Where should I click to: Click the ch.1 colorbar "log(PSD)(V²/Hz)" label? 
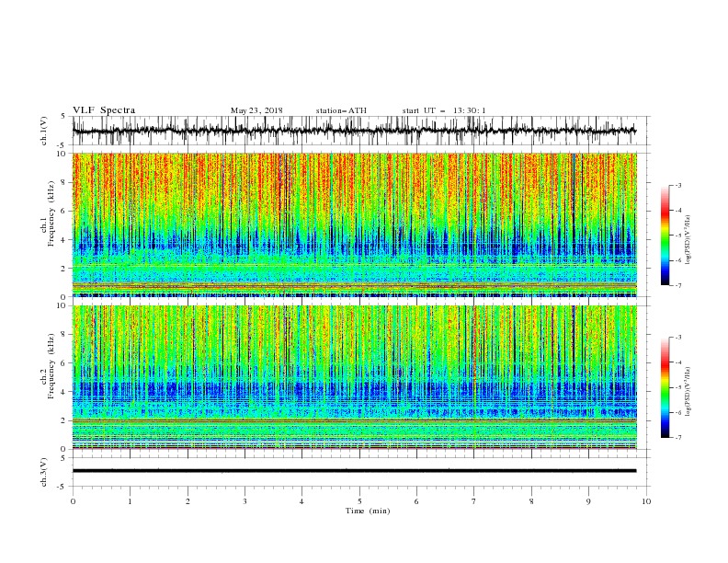tap(688, 240)
